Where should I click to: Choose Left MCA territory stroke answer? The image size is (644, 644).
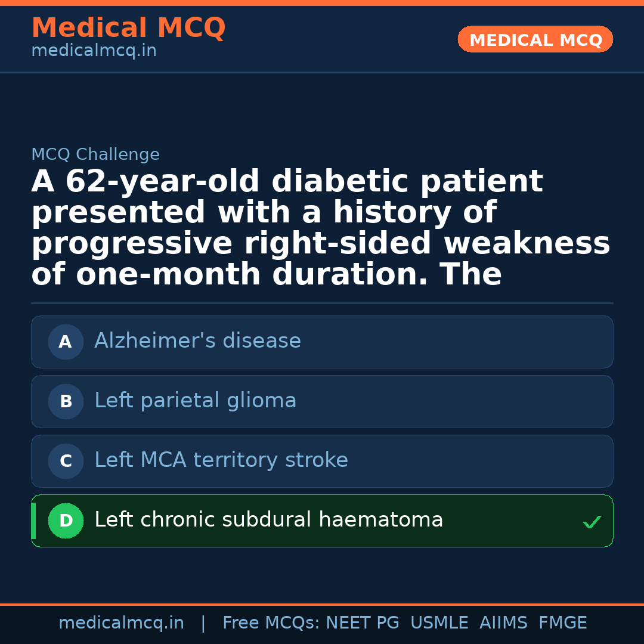pyautogui.click(x=221, y=460)
